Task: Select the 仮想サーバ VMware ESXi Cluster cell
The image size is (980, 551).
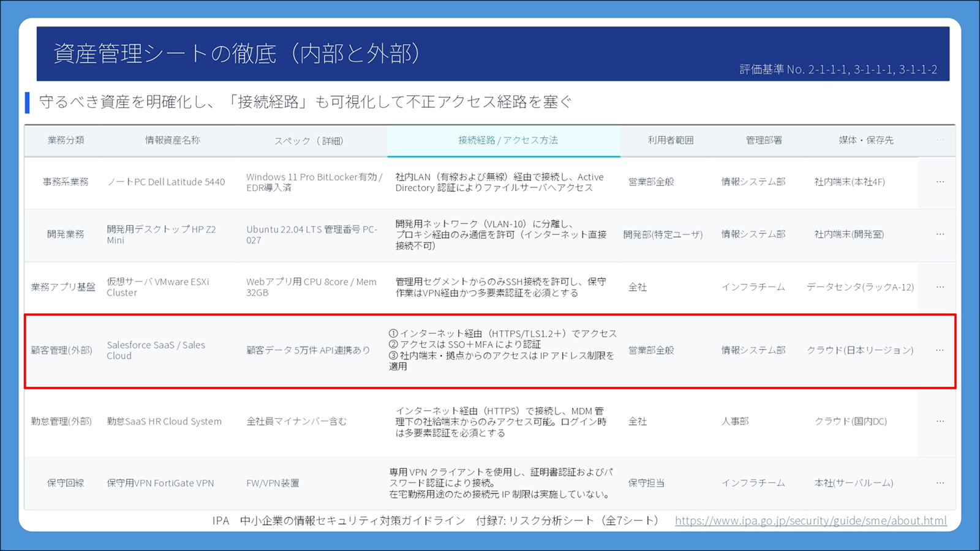Action: pos(158,287)
